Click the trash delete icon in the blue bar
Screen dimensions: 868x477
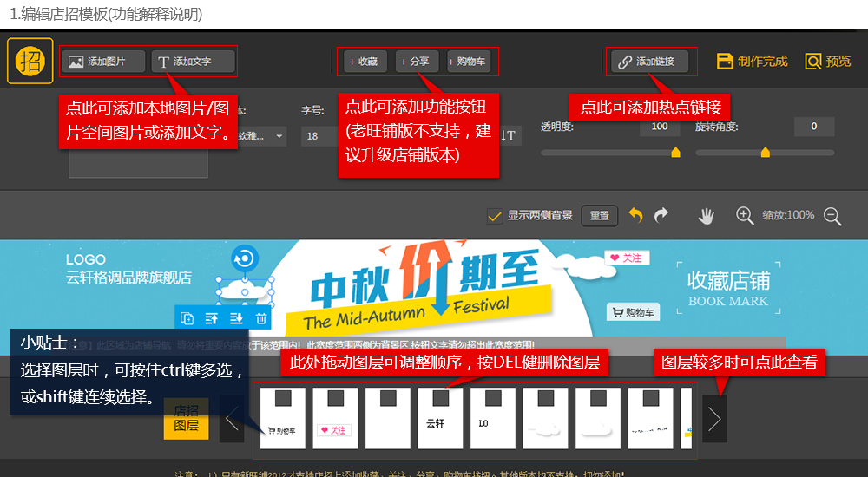click(260, 318)
